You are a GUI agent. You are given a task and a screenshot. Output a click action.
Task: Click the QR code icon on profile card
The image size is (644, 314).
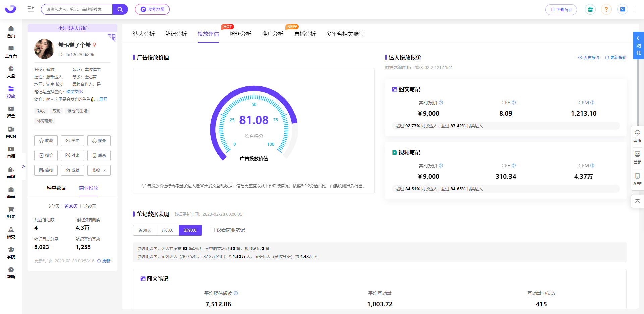point(112,37)
